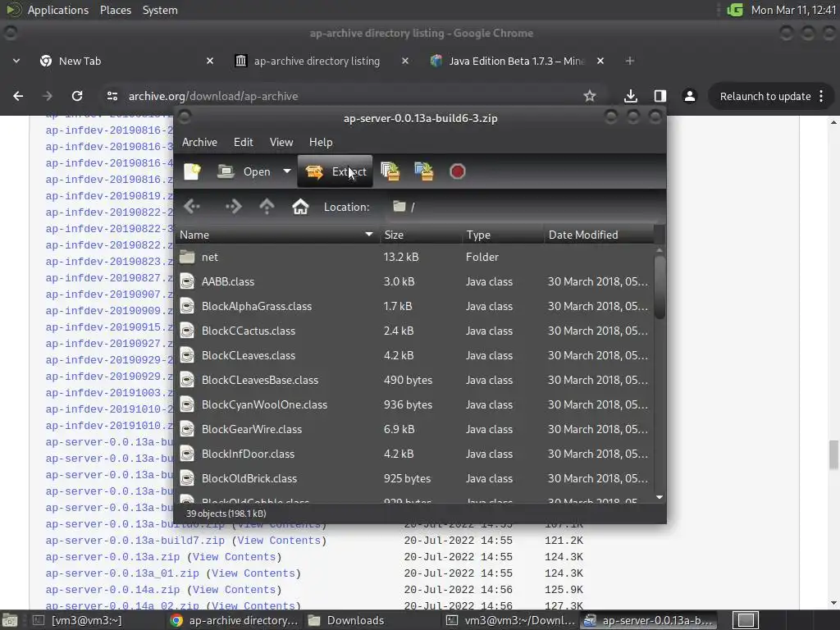Click the Open archive button

pyautogui.click(x=244, y=171)
